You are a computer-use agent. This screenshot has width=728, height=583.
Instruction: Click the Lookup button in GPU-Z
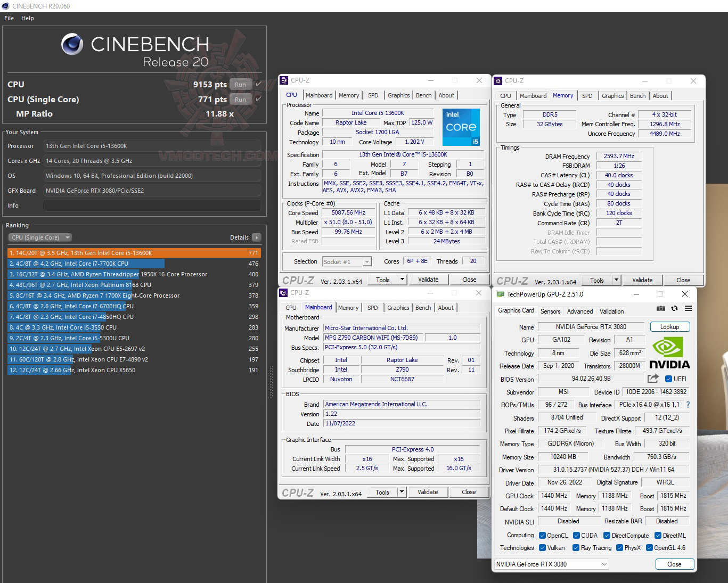click(670, 327)
